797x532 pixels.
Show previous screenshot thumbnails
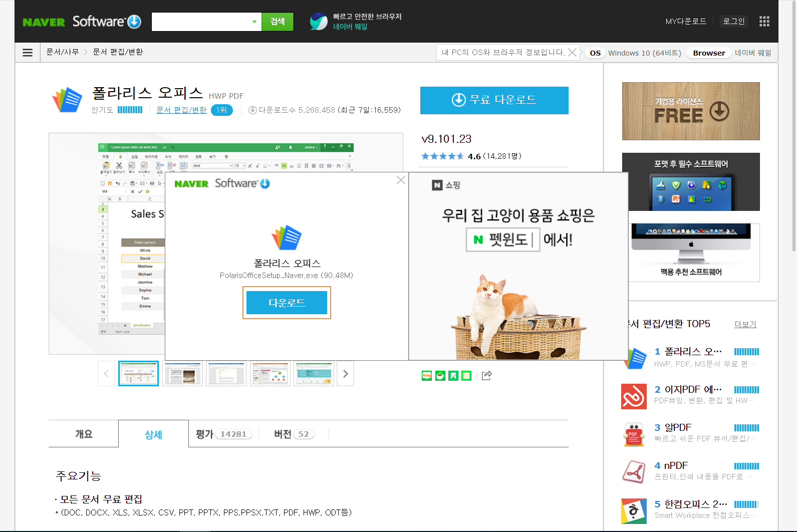(106, 374)
